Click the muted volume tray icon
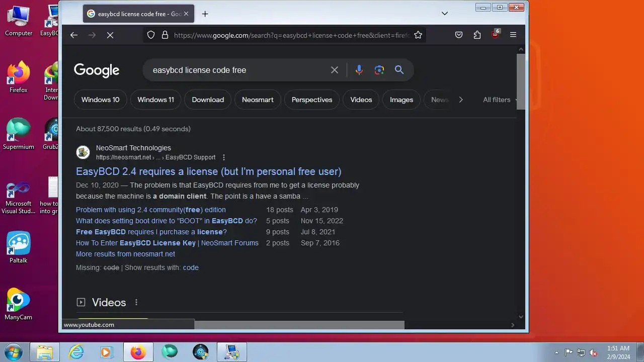The height and width of the screenshot is (362, 644). pyautogui.click(x=594, y=352)
